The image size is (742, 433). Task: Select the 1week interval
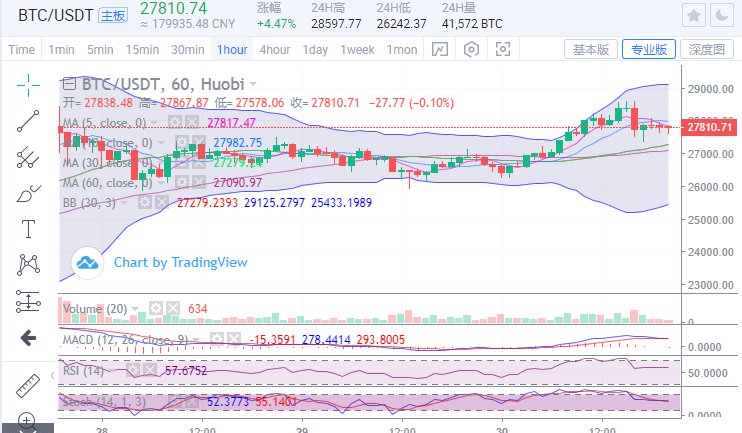tap(358, 50)
